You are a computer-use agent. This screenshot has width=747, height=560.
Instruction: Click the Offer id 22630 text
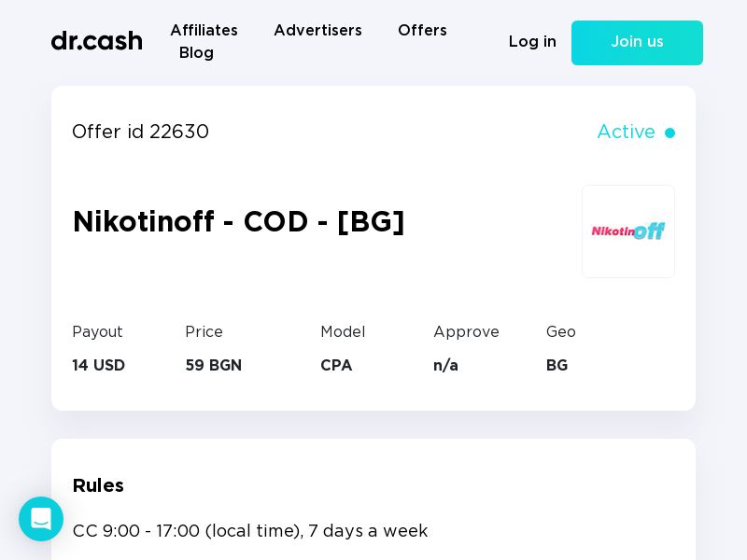[140, 133]
